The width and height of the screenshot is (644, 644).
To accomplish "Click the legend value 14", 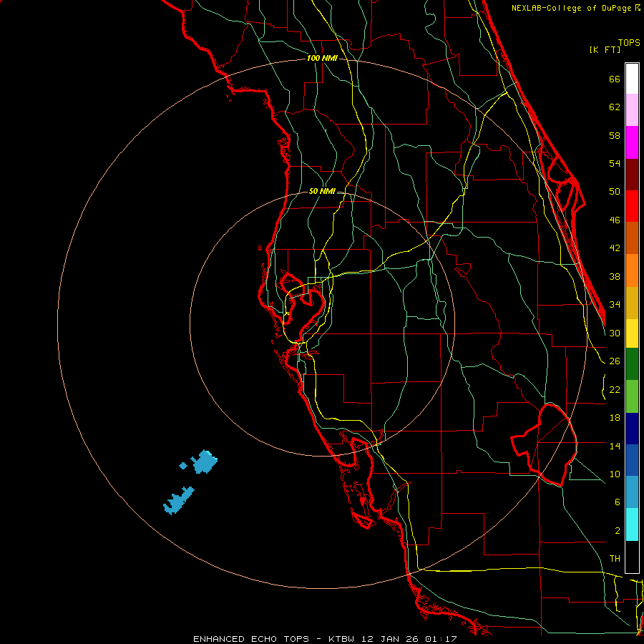I will 615,446.
